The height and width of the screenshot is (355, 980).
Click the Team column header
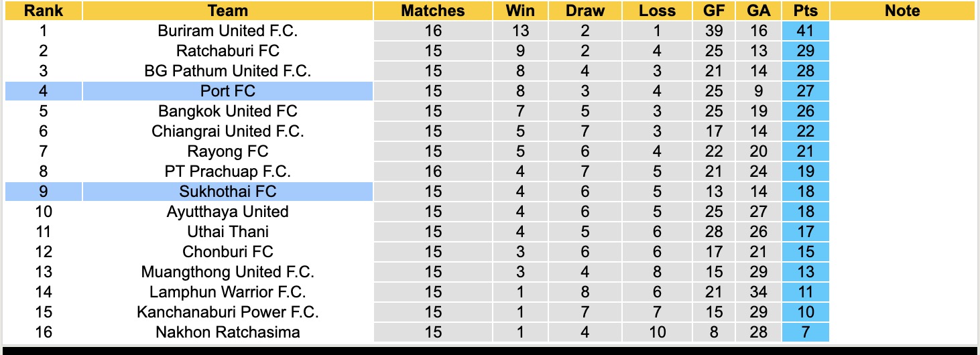click(x=228, y=11)
